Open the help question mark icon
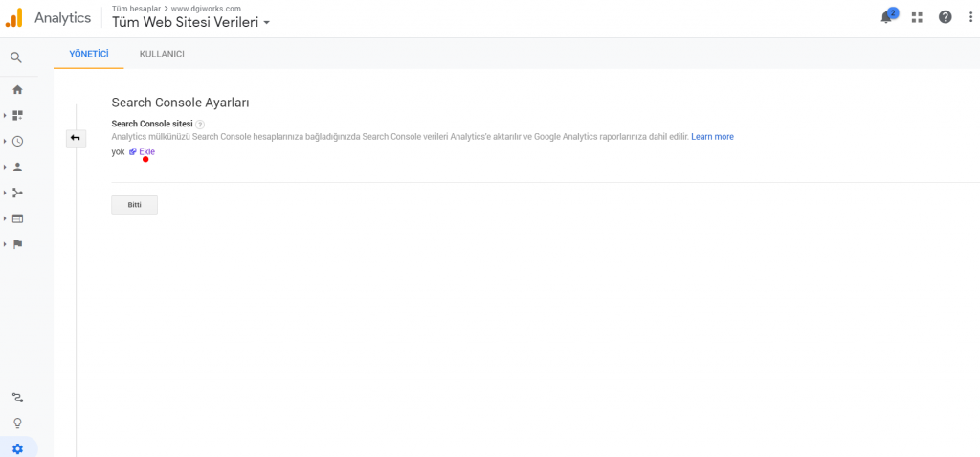The width and height of the screenshot is (980, 457). 945,17
